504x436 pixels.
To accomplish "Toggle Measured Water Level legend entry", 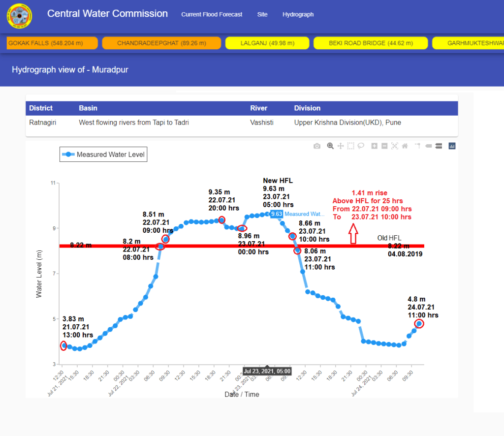I will pyautogui.click(x=103, y=155).
